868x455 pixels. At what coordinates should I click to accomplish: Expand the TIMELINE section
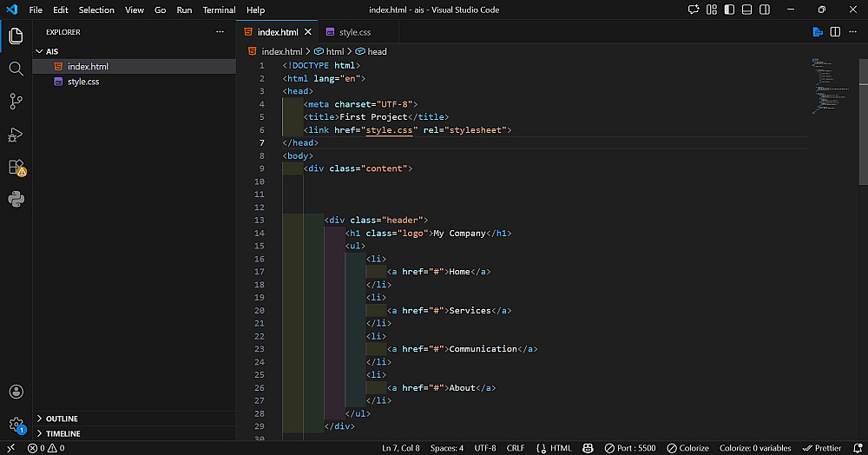click(62, 433)
